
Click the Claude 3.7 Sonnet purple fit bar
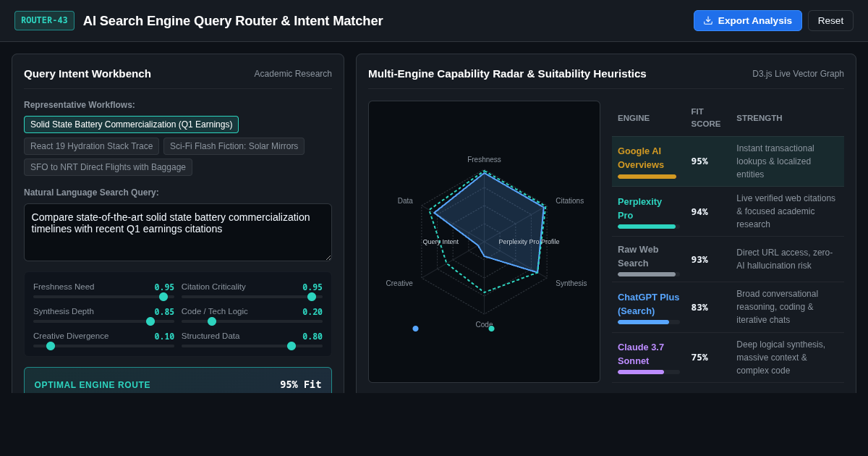click(x=641, y=372)
